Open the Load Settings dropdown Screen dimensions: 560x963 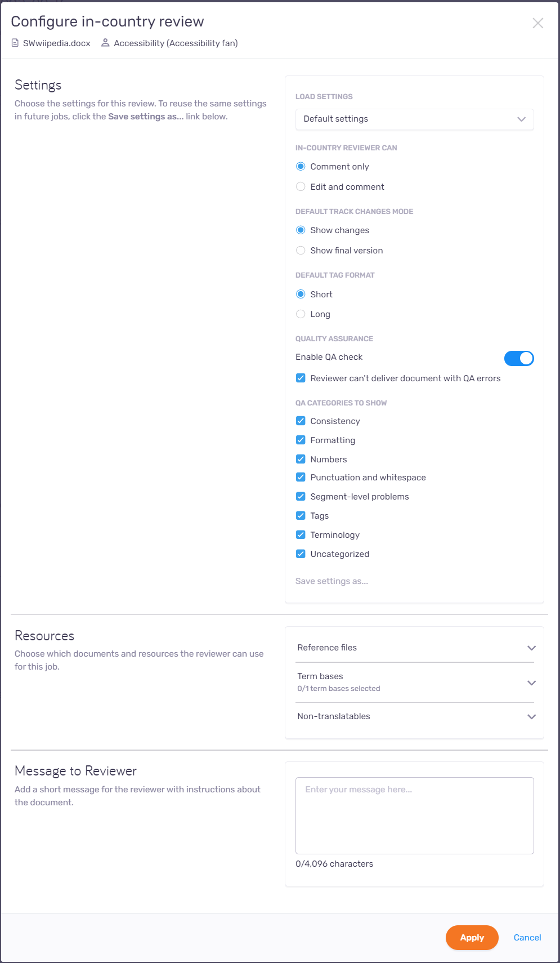(414, 119)
